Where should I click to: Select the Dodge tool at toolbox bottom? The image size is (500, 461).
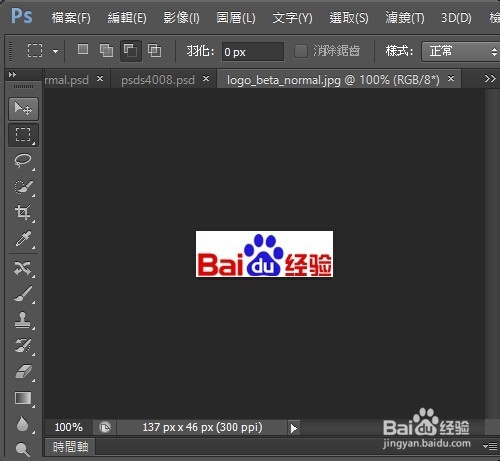pos(23,449)
